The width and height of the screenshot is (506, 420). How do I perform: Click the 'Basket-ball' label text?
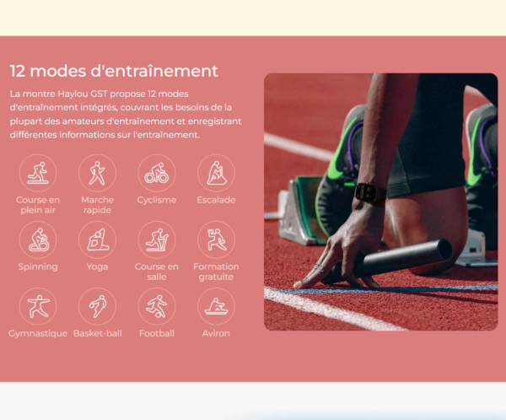tap(98, 333)
